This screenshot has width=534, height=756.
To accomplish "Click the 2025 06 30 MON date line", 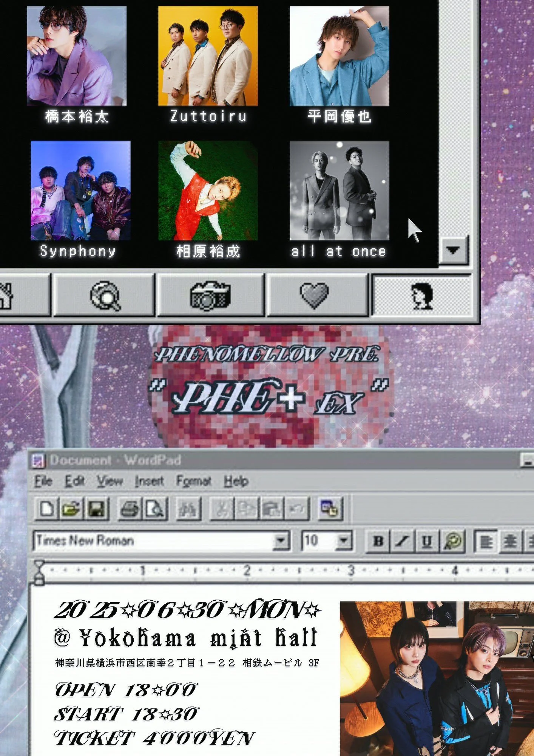I will [x=188, y=610].
